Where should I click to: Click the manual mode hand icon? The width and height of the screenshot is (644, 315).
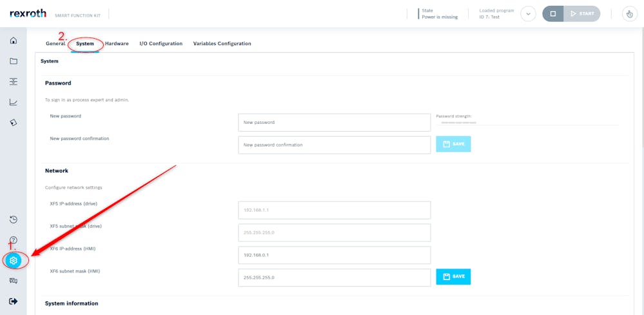[629, 14]
